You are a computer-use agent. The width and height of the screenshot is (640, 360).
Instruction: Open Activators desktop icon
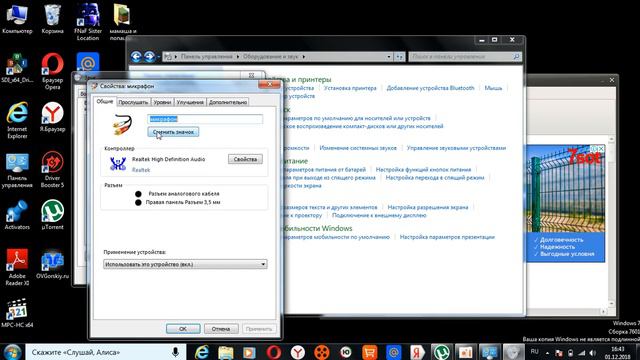click(x=17, y=215)
